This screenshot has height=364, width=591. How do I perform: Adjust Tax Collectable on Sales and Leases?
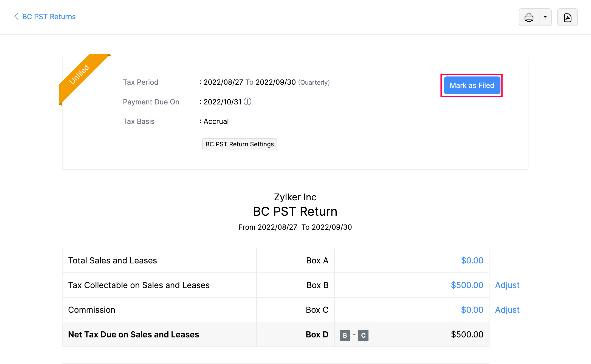[507, 285]
